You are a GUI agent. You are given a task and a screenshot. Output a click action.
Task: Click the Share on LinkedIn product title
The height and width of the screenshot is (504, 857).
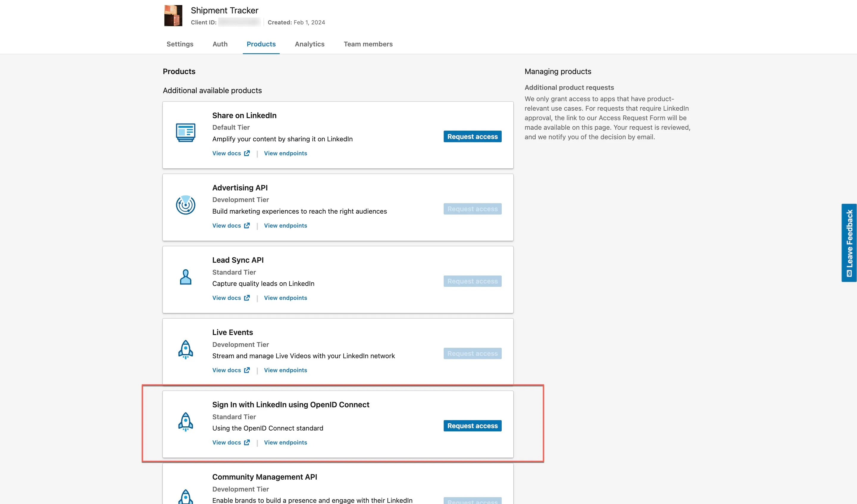point(244,115)
